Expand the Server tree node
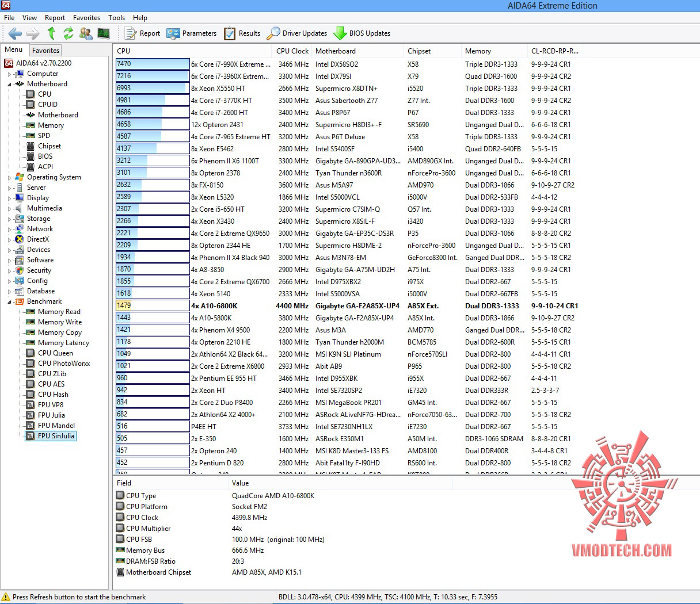 tap(9, 188)
